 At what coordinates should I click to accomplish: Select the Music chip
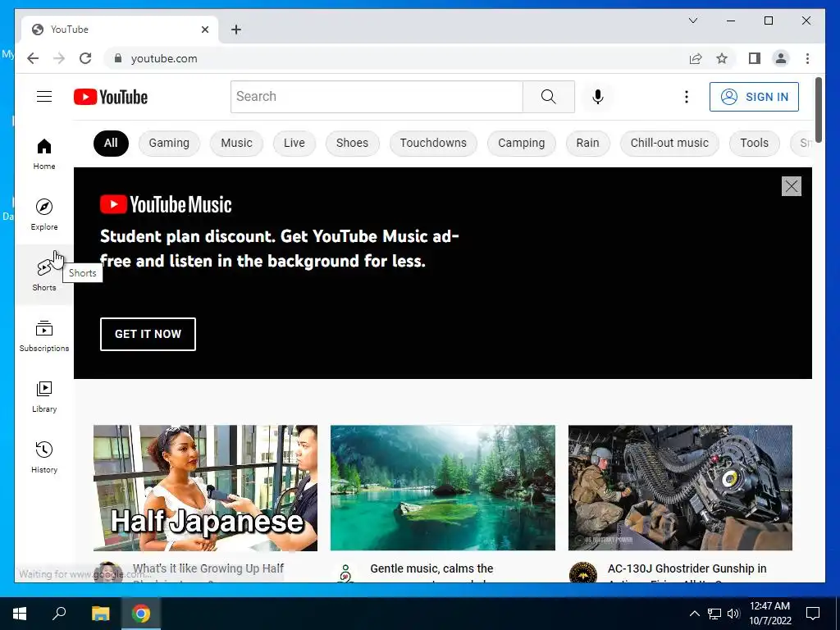(x=236, y=143)
